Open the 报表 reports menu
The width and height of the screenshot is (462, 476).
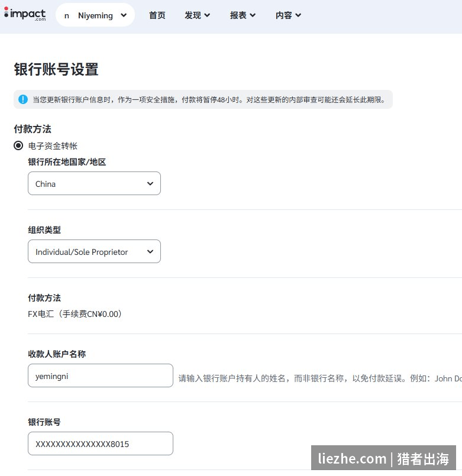243,15
